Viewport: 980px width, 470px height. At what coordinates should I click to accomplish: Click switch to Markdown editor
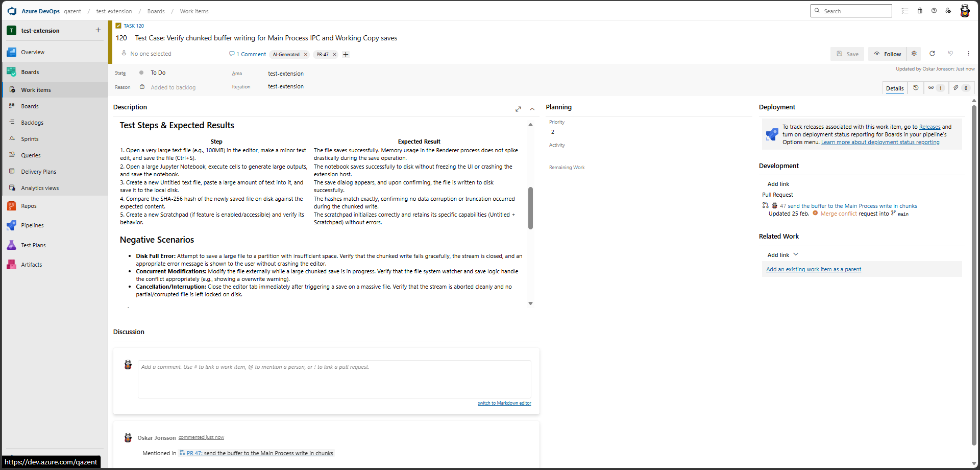point(504,403)
